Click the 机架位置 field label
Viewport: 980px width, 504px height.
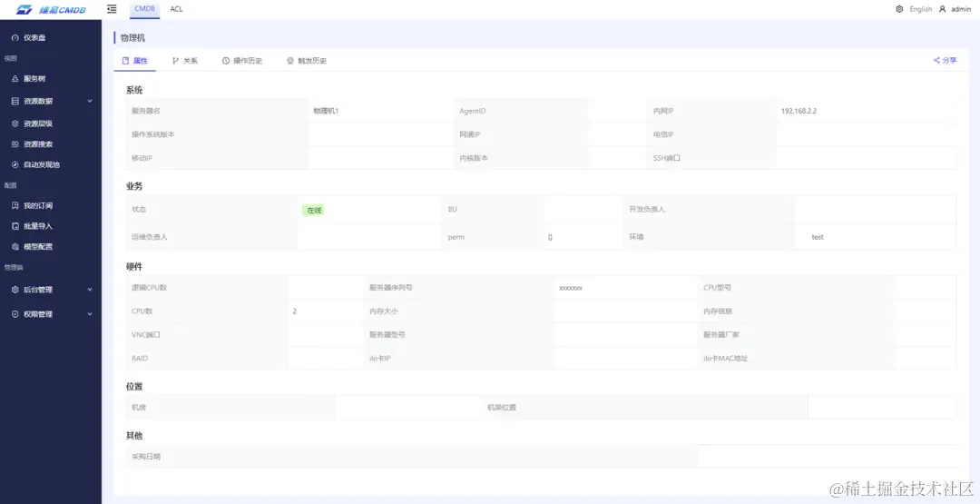[x=502, y=407]
